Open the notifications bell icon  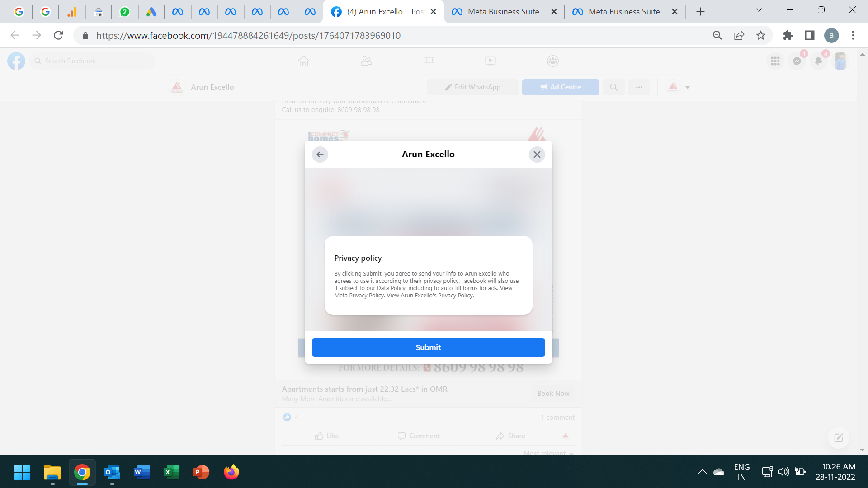point(819,61)
